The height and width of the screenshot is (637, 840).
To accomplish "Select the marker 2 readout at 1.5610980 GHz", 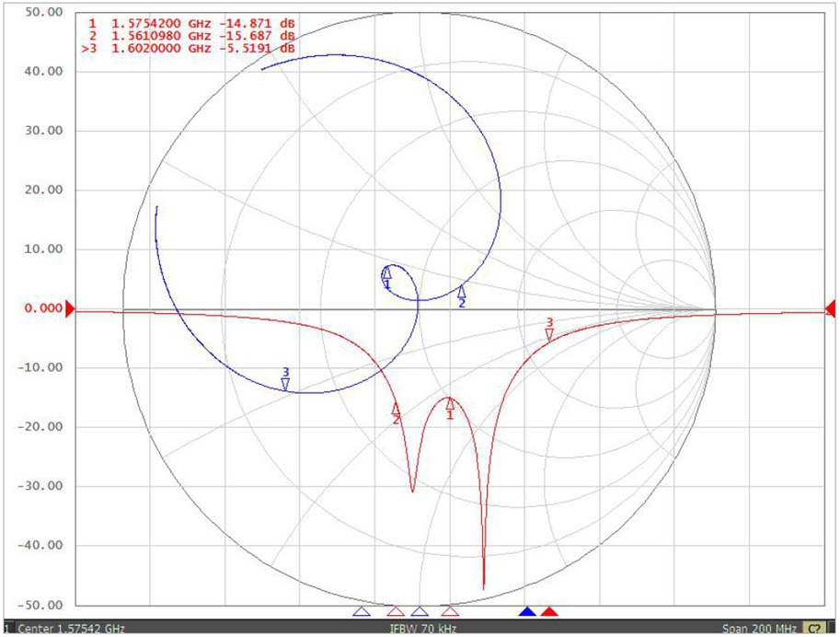I will (191, 36).
